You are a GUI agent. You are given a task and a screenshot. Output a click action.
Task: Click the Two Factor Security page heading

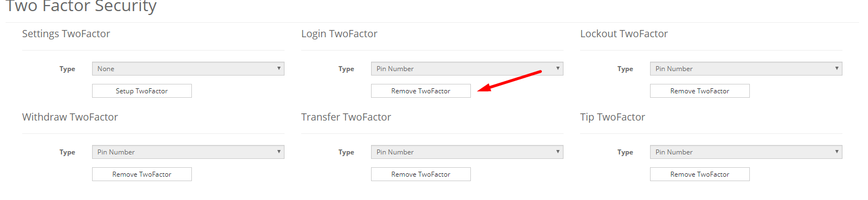pyautogui.click(x=81, y=6)
